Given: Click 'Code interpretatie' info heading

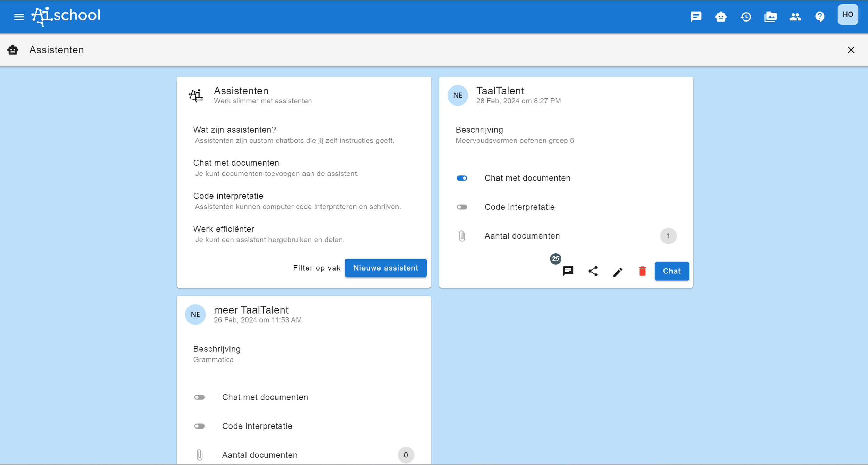Looking at the screenshot, I should [x=228, y=196].
